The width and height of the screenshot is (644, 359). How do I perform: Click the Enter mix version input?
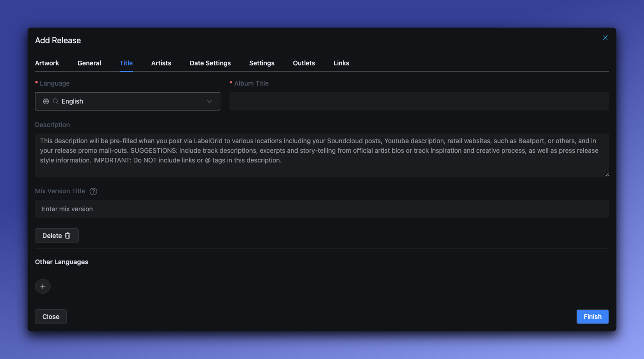coord(322,209)
